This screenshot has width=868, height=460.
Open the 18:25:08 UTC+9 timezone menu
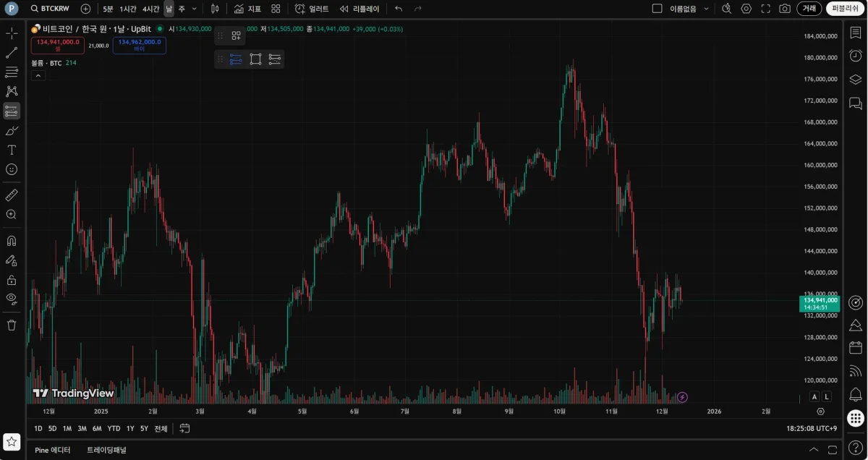pos(812,428)
